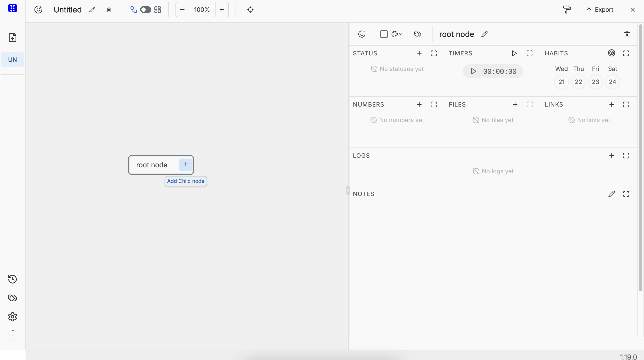Screen dimensions: 644x360
Task: Expand the NOTES section to fullscreen
Action: 626,194
